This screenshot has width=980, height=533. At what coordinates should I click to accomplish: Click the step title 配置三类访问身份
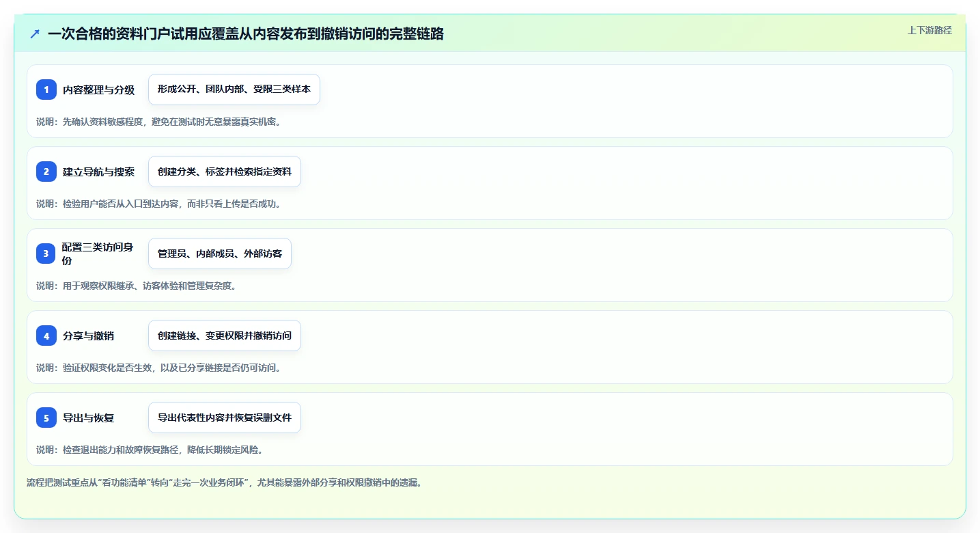coord(98,254)
